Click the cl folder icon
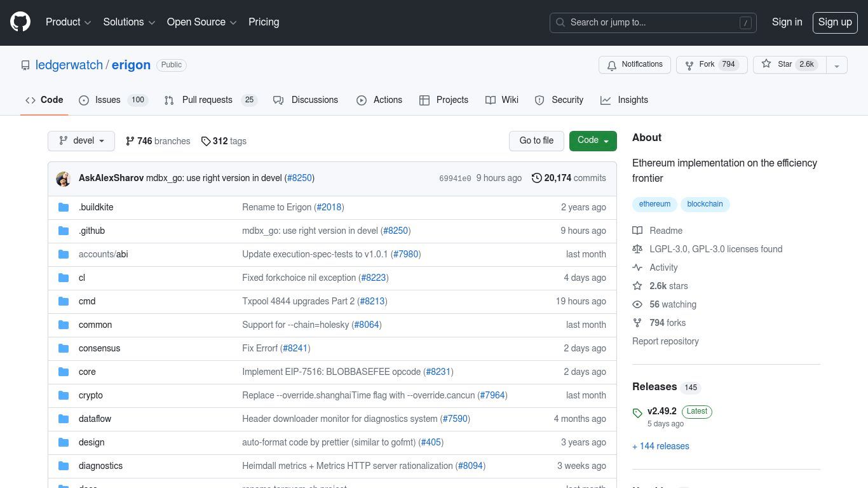 click(64, 278)
